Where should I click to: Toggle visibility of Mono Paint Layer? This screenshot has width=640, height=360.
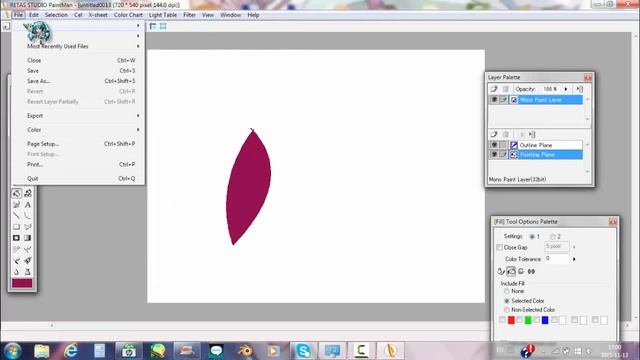[494, 100]
